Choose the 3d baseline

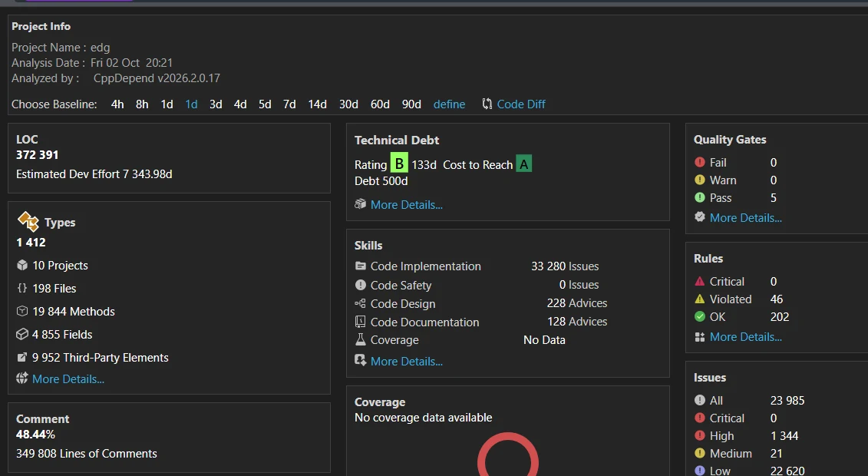pyautogui.click(x=216, y=104)
